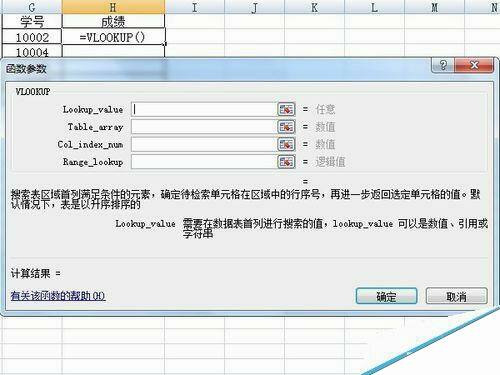Click the 计算结果 label

click(36, 273)
